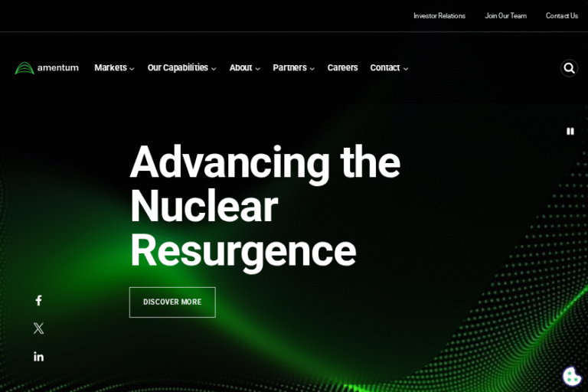Image resolution: width=588 pixels, height=392 pixels.
Task: Expand the Partners dropdown menu
Action: [x=293, y=68]
